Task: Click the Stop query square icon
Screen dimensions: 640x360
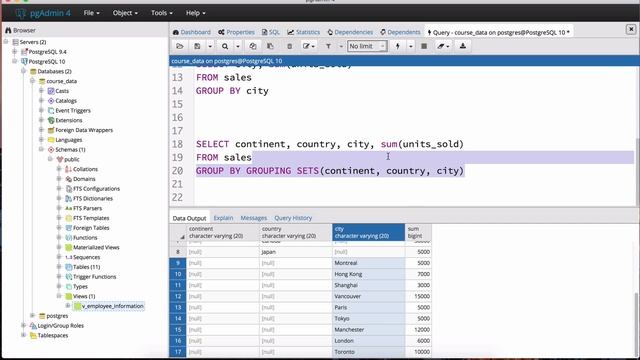Action: [x=424, y=46]
